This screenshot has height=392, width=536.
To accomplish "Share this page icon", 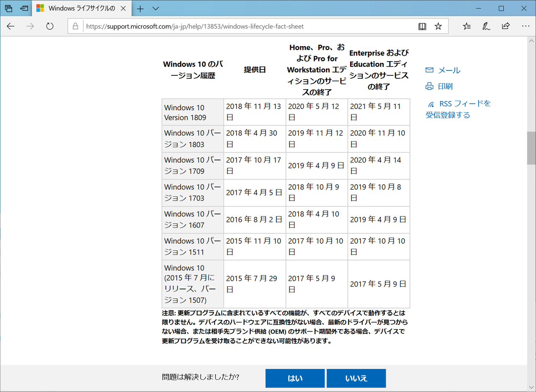I will click(x=505, y=26).
